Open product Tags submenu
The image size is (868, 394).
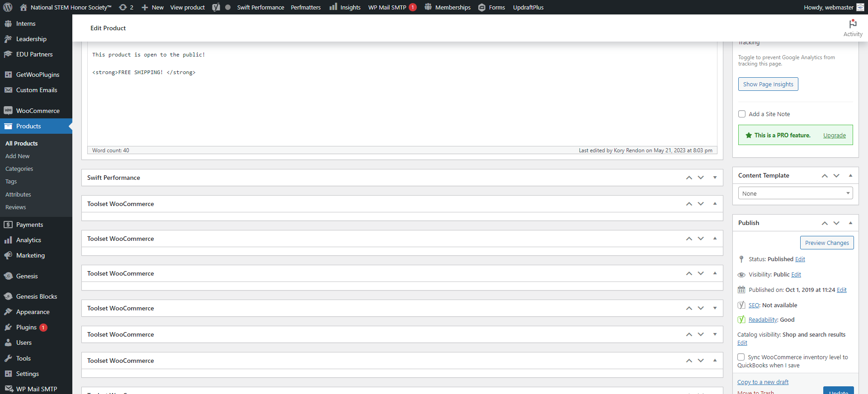pos(11,181)
